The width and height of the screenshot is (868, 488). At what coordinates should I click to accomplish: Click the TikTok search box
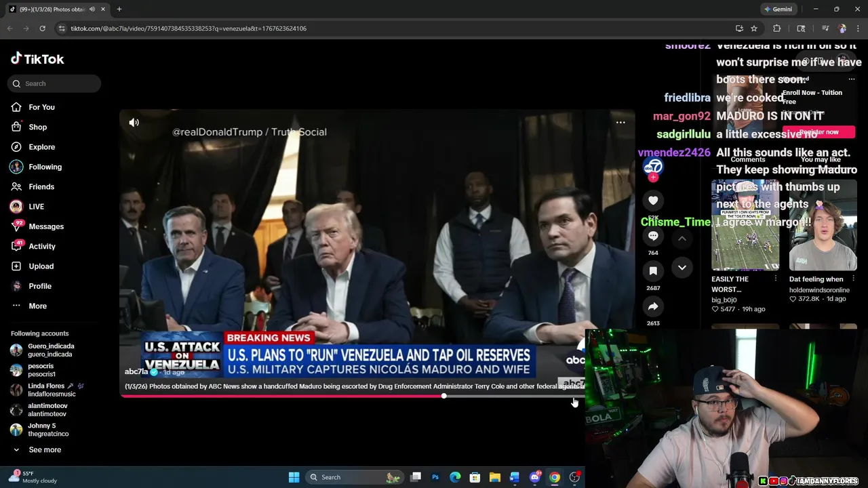coord(54,83)
